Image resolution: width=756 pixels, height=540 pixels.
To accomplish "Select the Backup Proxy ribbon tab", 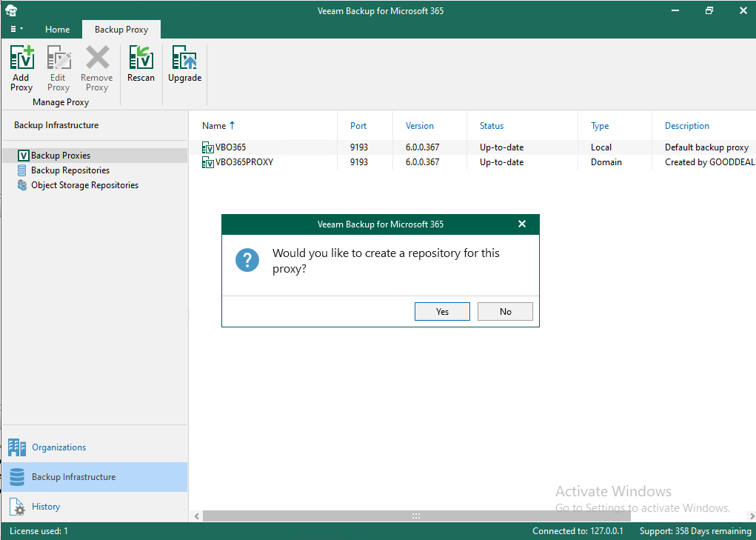I will point(121,30).
